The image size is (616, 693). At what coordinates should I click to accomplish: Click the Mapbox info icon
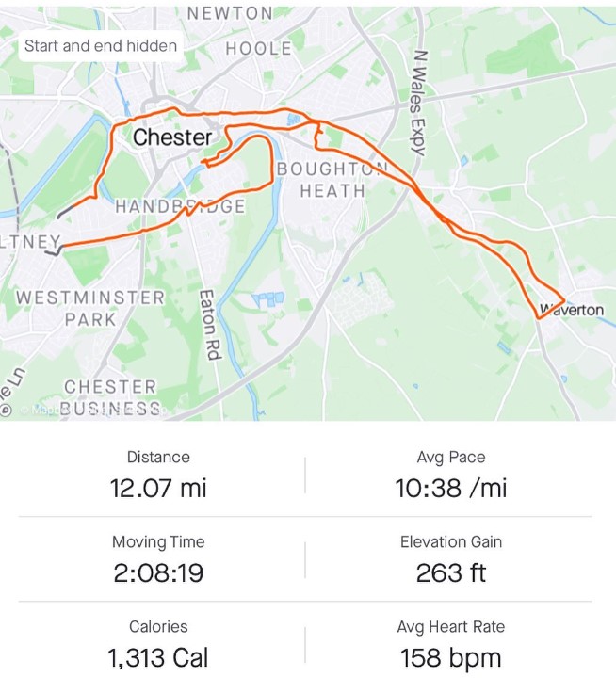click(5, 410)
